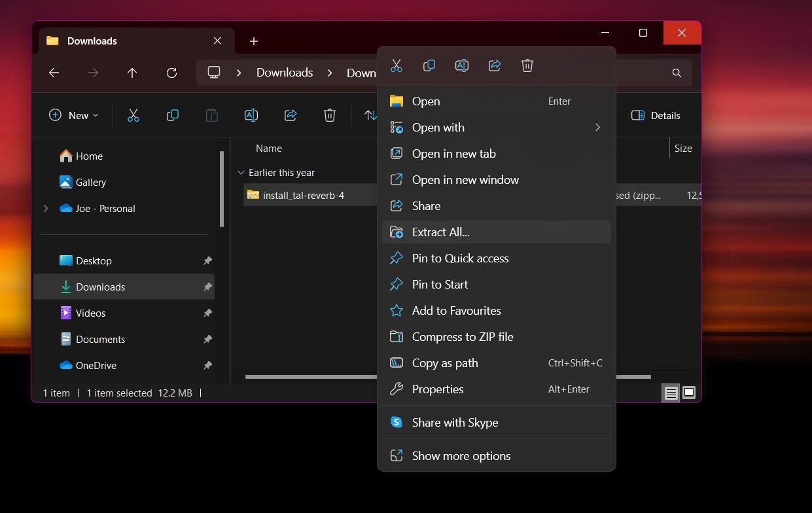Open search with the magnifier icon

677,73
